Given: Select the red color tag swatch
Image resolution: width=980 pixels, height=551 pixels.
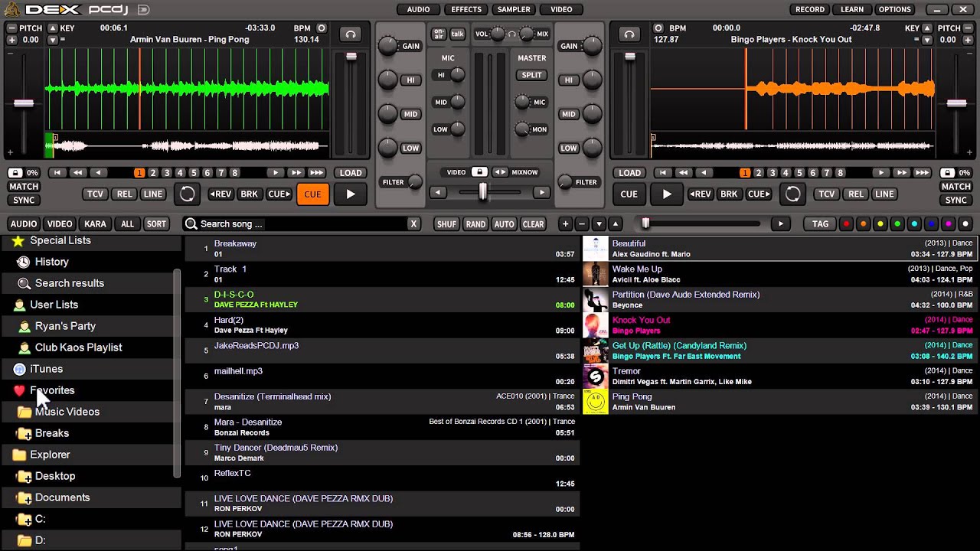Looking at the screenshot, I should pos(846,224).
